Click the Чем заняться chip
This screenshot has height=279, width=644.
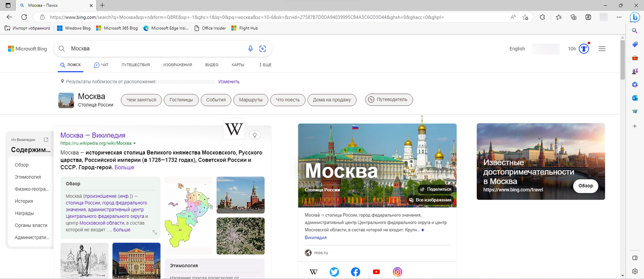pyautogui.click(x=142, y=100)
